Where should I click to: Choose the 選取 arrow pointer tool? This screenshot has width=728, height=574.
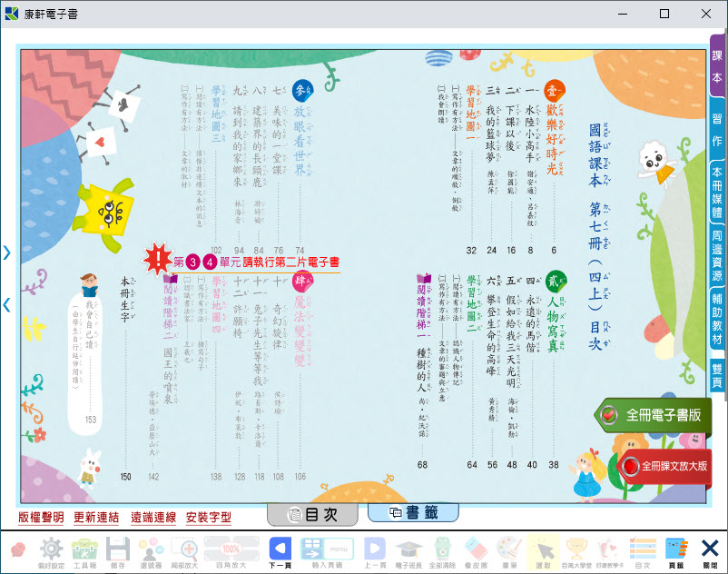(543, 549)
